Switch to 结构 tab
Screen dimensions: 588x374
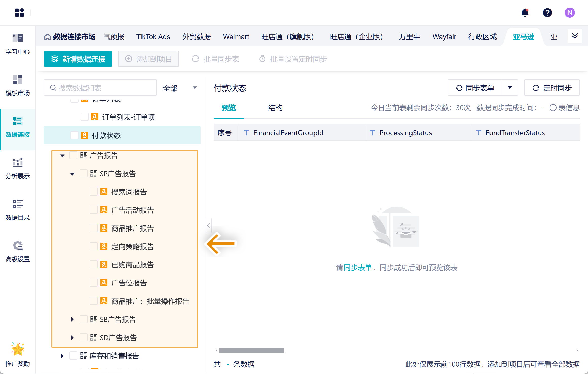275,108
